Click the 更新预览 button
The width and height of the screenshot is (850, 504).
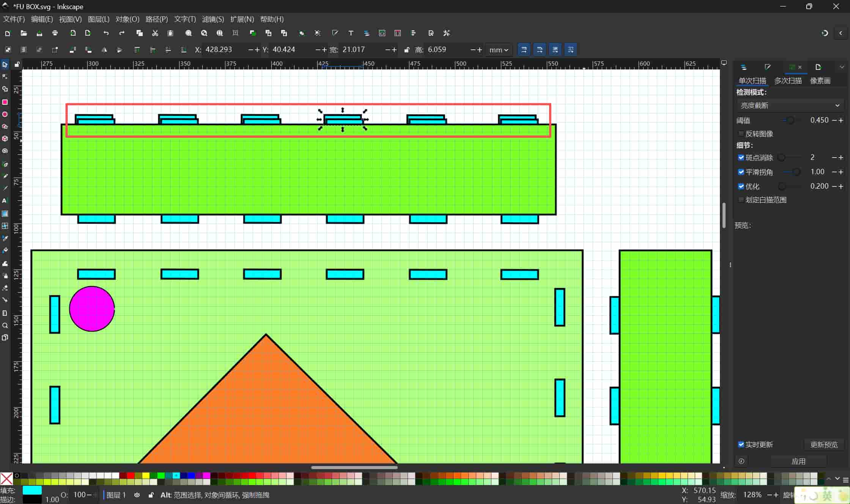coord(824,444)
